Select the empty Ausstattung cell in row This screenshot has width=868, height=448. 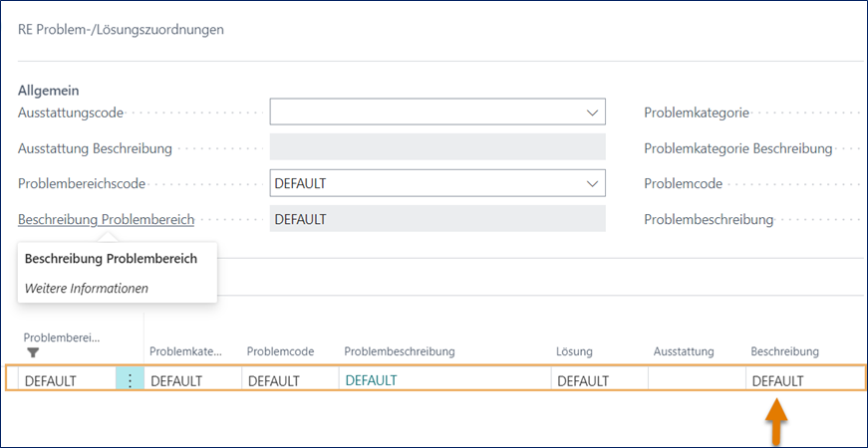pyautogui.click(x=697, y=380)
